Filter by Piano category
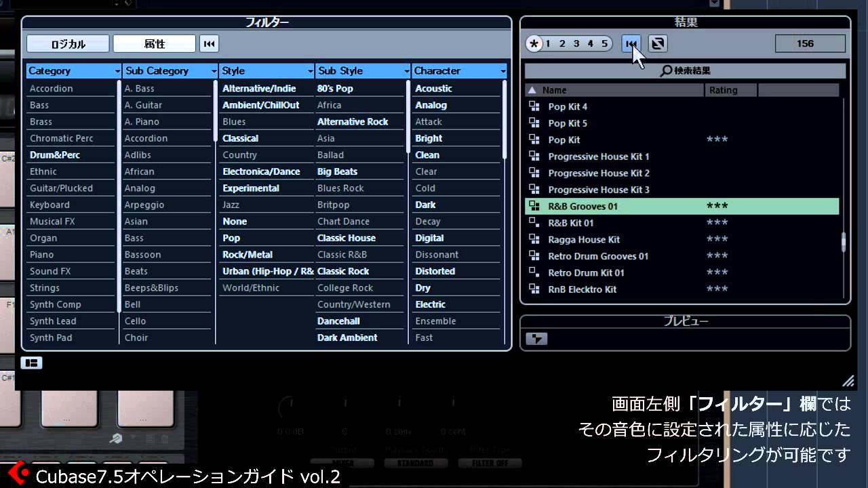The height and width of the screenshot is (488, 868). point(41,255)
